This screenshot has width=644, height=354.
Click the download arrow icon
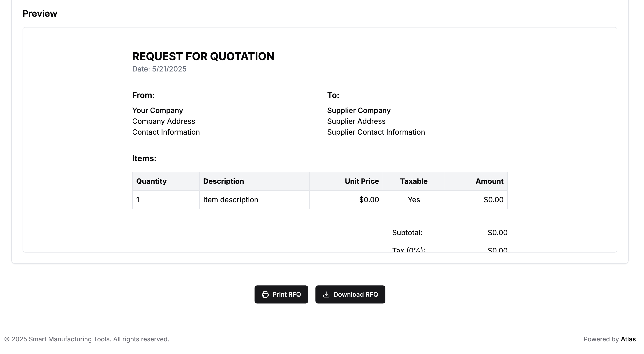coord(326,294)
